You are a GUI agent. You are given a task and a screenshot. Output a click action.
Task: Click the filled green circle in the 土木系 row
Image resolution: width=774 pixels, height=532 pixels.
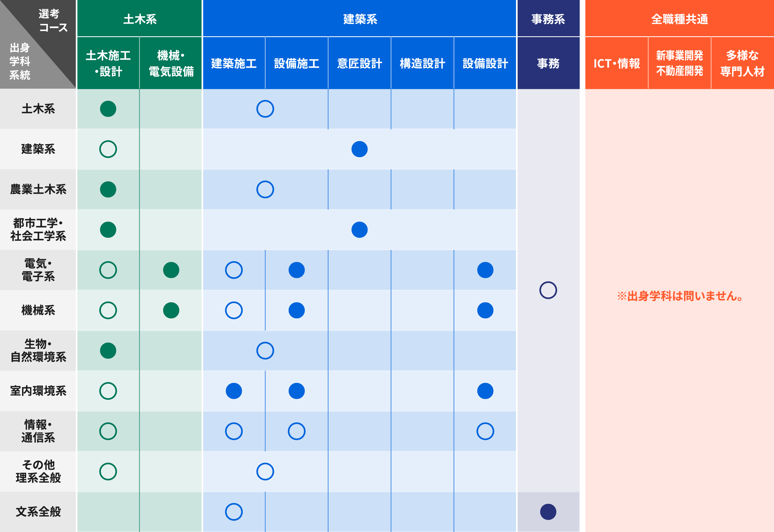point(108,109)
